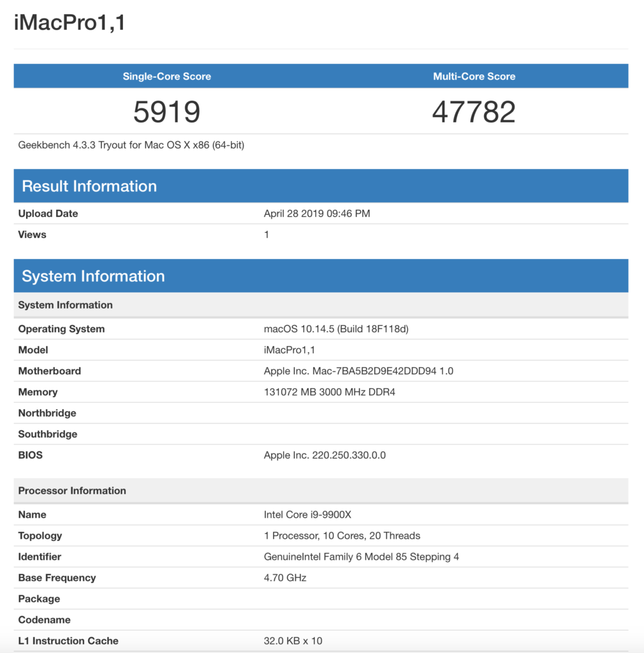Click the L1 Instruction Cache label
This screenshot has width=644, height=653.
(68, 641)
